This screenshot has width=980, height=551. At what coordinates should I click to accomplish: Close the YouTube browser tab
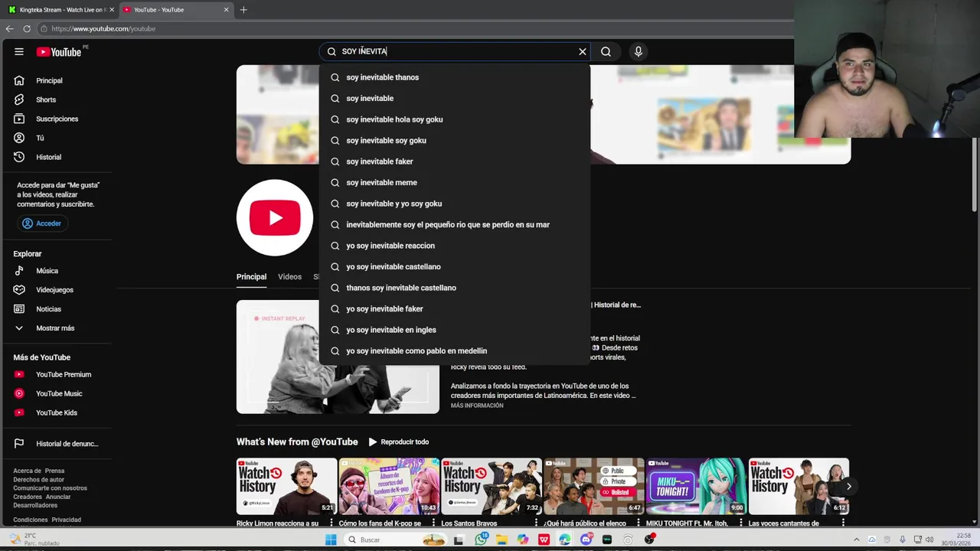click(x=226, y=10)
